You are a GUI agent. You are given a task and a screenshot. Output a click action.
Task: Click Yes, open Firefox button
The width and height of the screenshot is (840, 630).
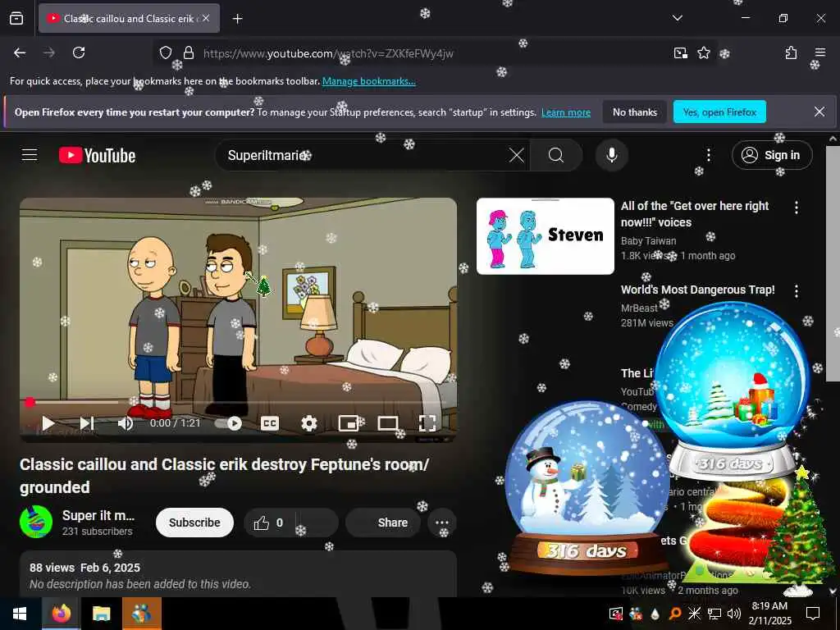719,112
